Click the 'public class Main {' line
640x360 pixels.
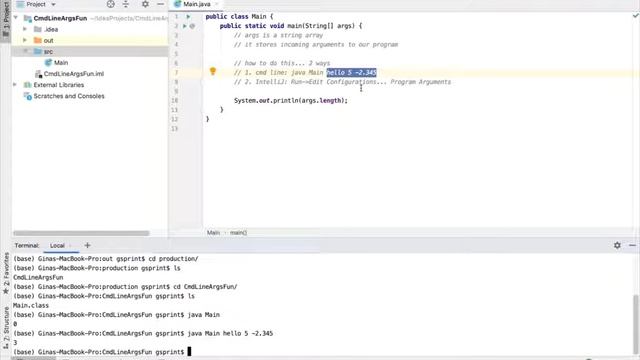pyautogui.click(x=239, y=17)
